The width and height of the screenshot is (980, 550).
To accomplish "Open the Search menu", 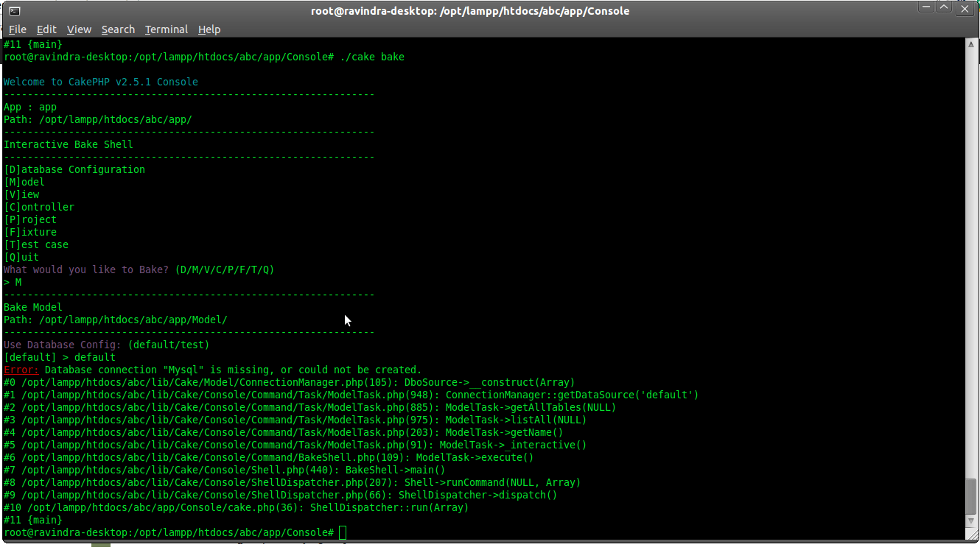I will (x=118, y=29).
